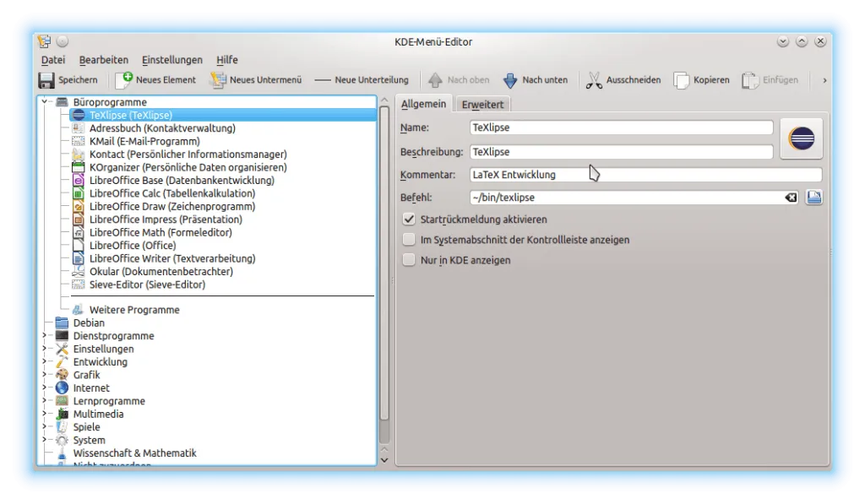The height and width of the screenshot is (504, 865).
Task: Expand the Internet category in tree
Action: [x=45, y=388]
